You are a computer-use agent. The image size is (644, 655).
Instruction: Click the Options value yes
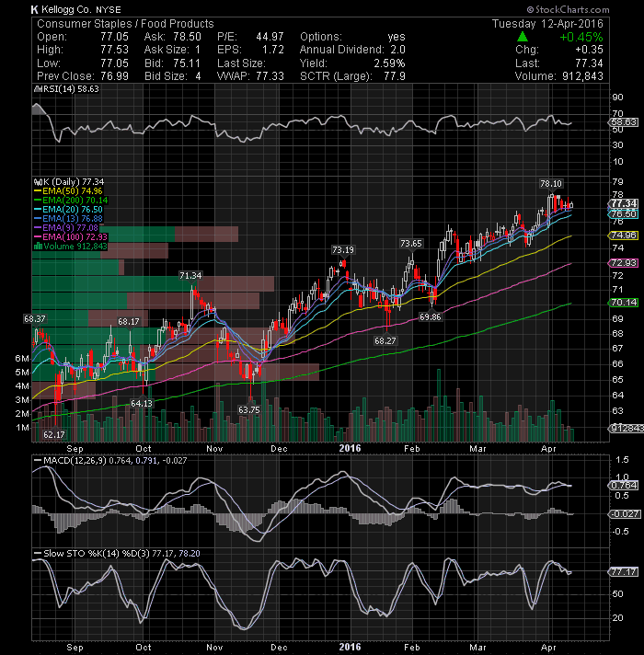coord(397,37)
